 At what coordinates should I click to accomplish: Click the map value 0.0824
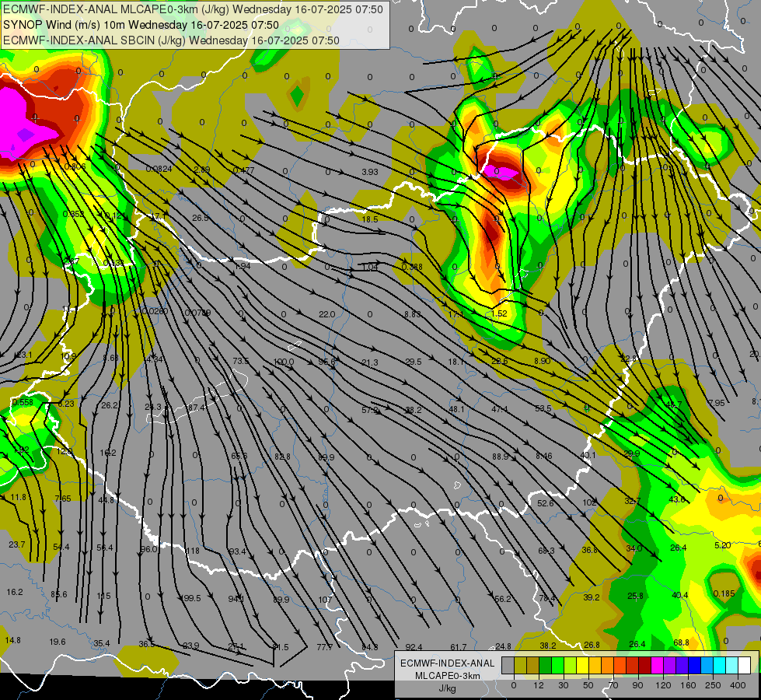159,169
